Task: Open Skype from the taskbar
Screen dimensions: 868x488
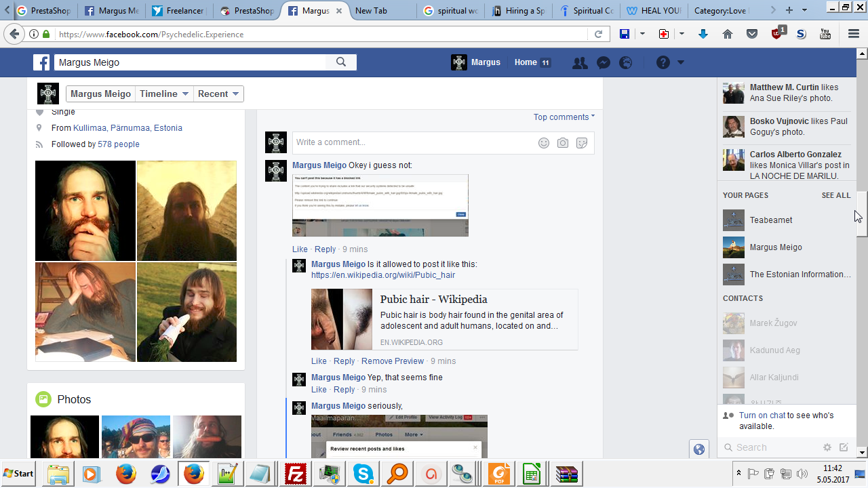Action: [364, 473]
